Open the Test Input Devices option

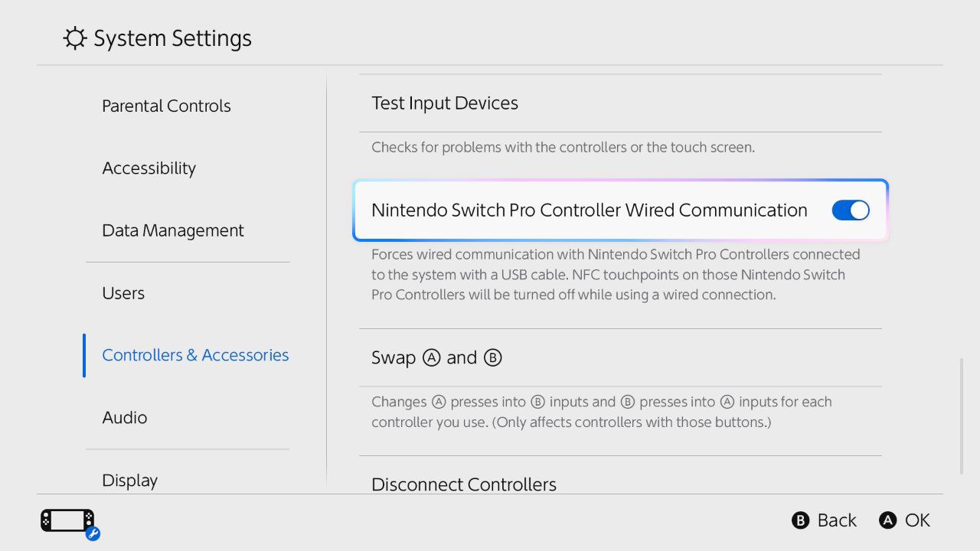click(620, 103)
